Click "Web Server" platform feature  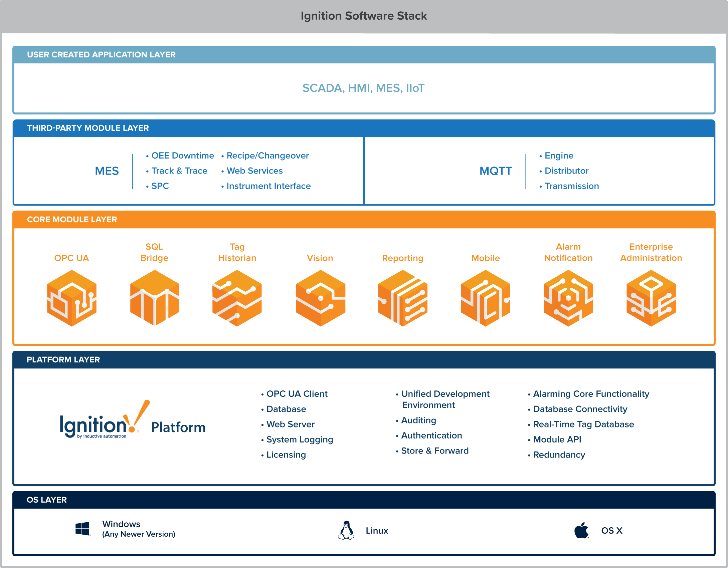coord(291,424)
